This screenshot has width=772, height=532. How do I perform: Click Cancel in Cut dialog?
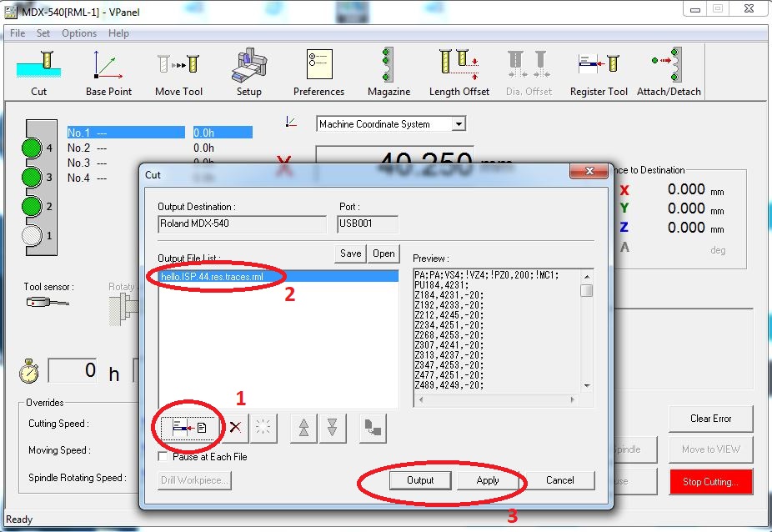coord(559,480)
